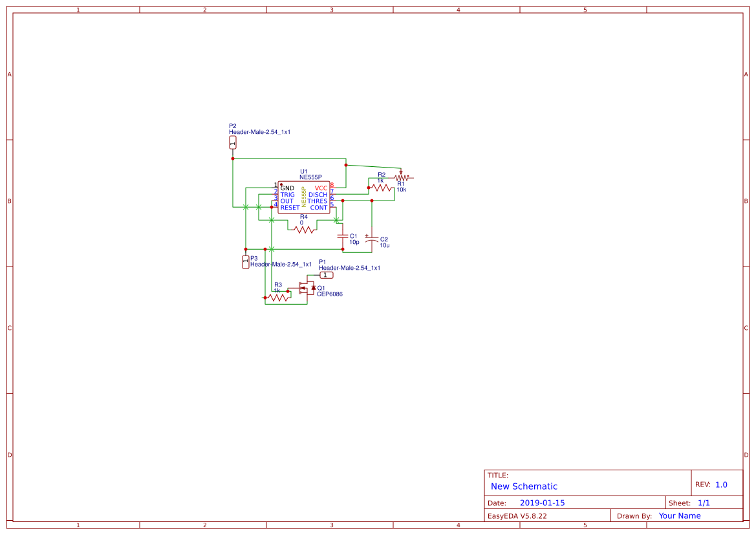Click the R3 designator label

pos(278,285)
